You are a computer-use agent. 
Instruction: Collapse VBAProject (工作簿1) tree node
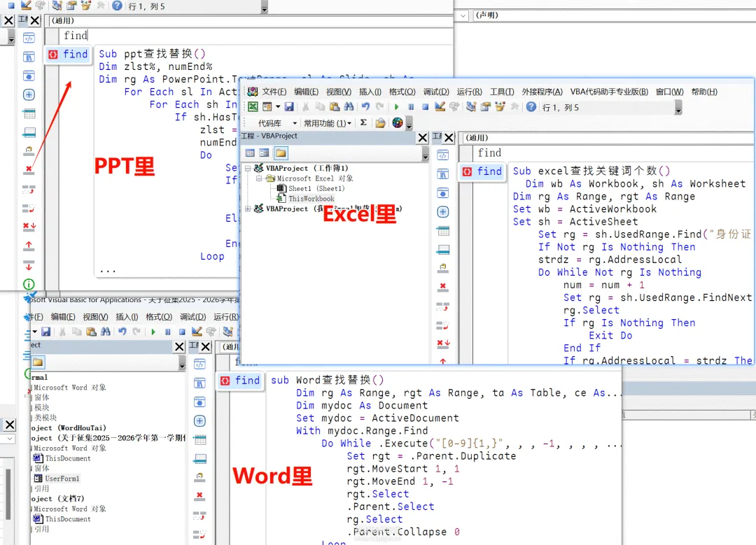[x=248, y=168]
